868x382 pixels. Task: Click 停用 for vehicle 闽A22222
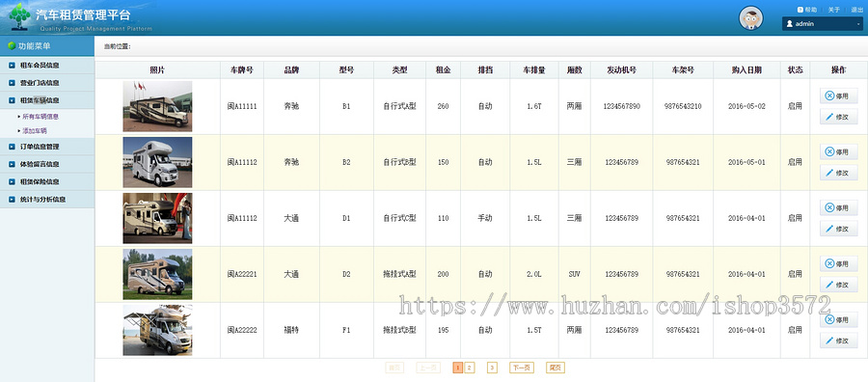838,320
